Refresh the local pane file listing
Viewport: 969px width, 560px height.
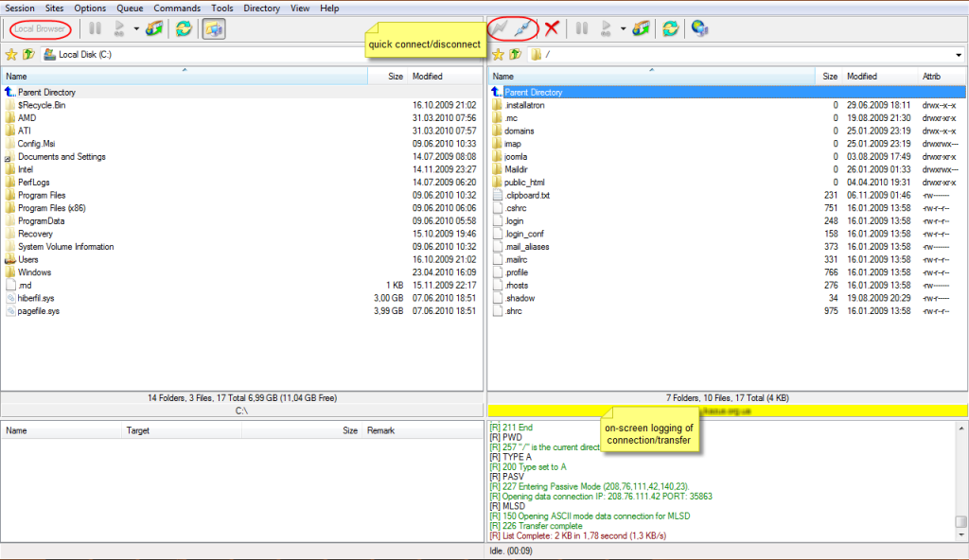tap(184, 29)
